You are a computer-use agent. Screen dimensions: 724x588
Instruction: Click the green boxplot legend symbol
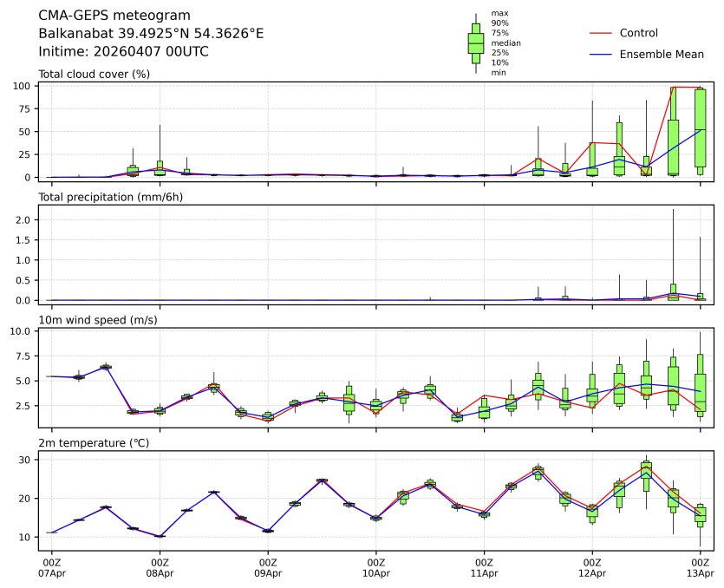pos(476,42)
